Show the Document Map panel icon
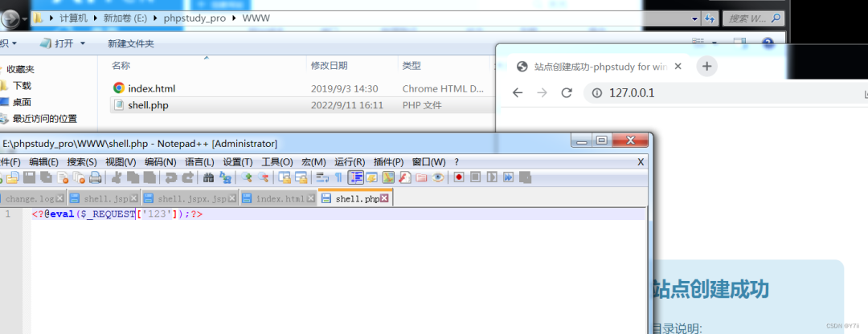The width and height of the screenshot is (868, 334). click(388, 177)
